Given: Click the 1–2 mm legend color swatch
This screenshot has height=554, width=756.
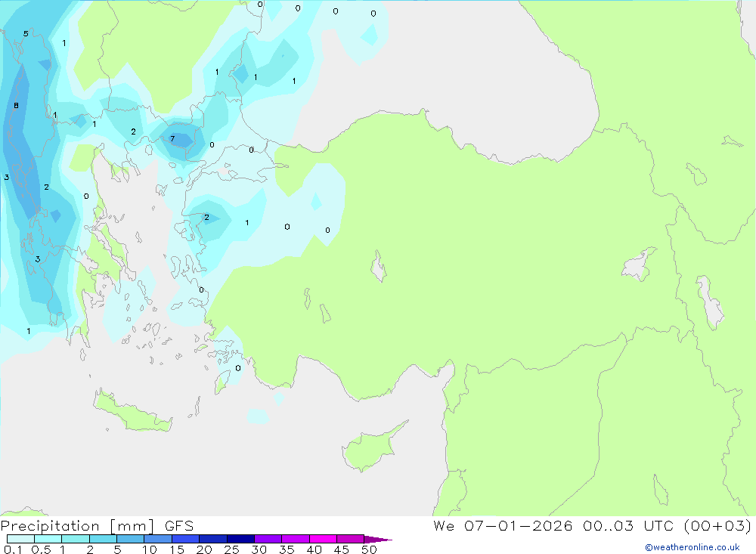Looking at the screenshot, I should coord(76,539).
